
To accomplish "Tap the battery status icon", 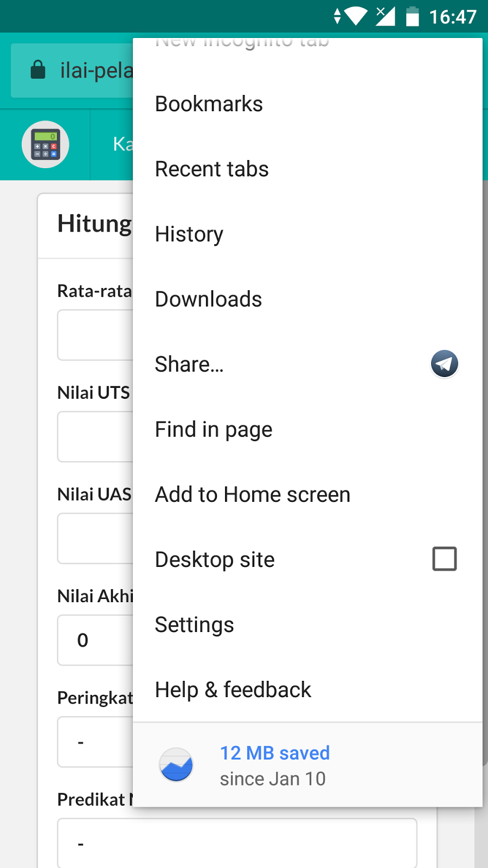I will point(413,16).
